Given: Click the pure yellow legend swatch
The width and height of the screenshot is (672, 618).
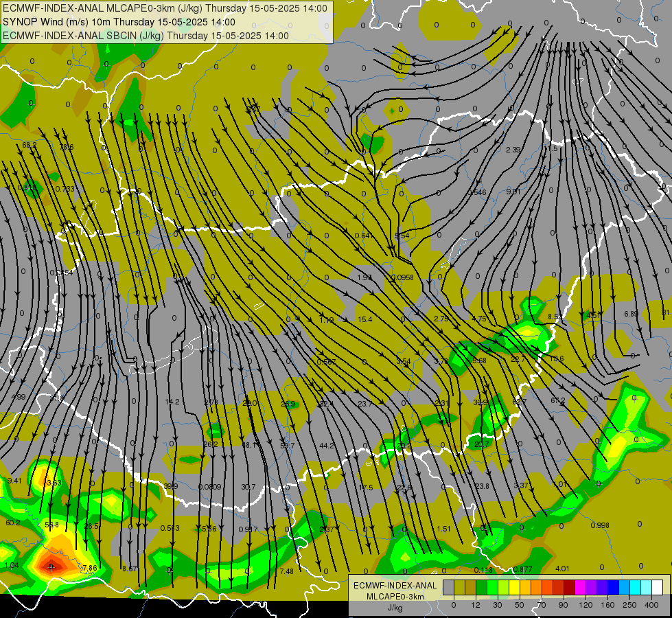Looking at the screenshot, I should (x=514, y=587).
